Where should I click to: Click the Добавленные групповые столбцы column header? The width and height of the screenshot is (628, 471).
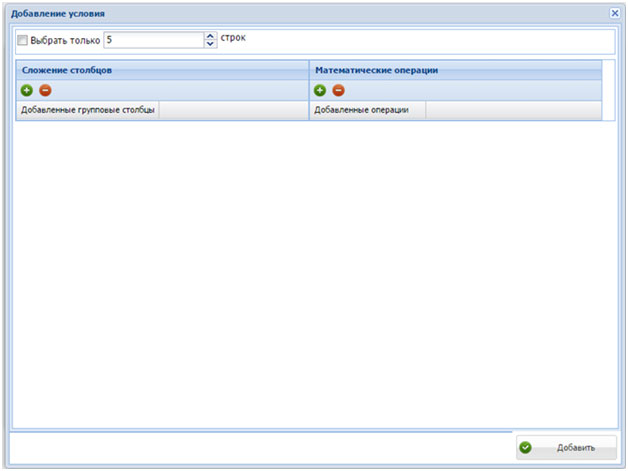[x=87, y=110]
